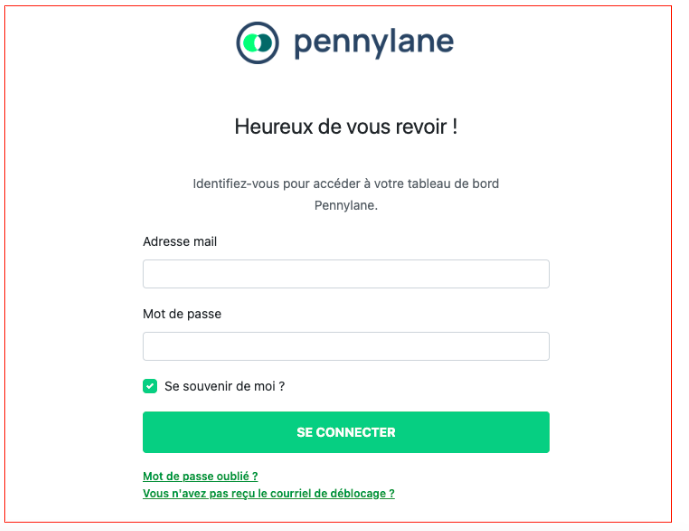Open the 'Mot de passe oublié ?' link
Viewport: 689px width, 531px height.
(x=200, y=476)
